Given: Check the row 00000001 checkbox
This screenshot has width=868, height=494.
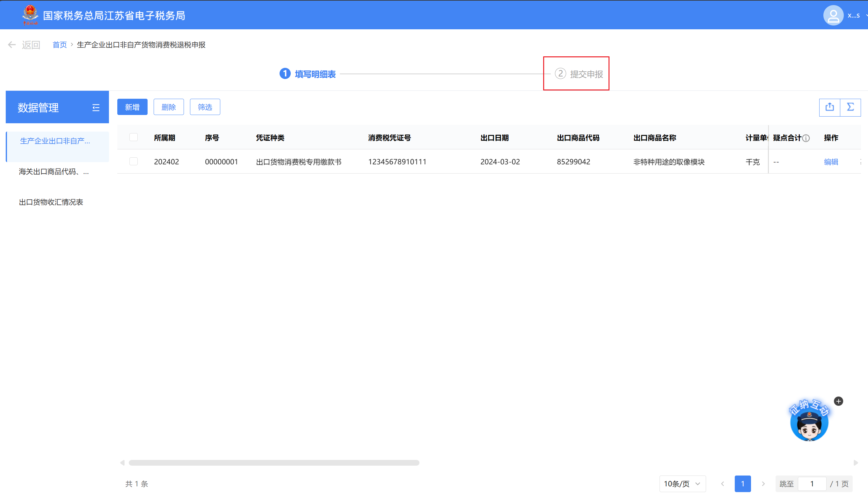Looking at the screenshot, I should tap(134, 161).
